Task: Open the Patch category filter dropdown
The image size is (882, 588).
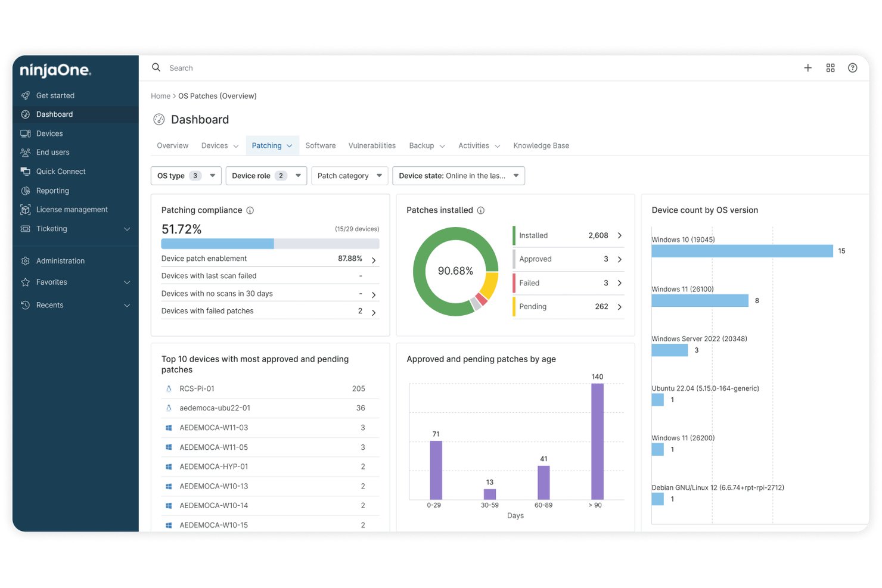Action: point(350,176)
